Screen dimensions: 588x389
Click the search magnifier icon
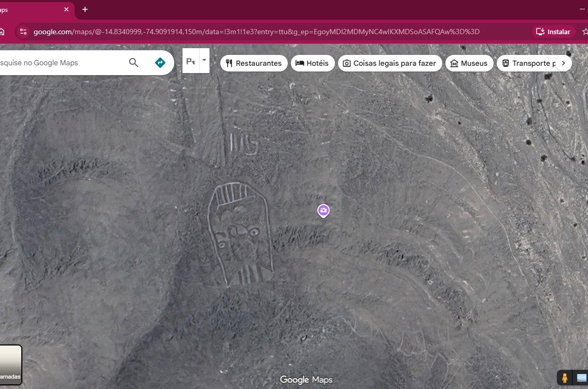(133, 63)
